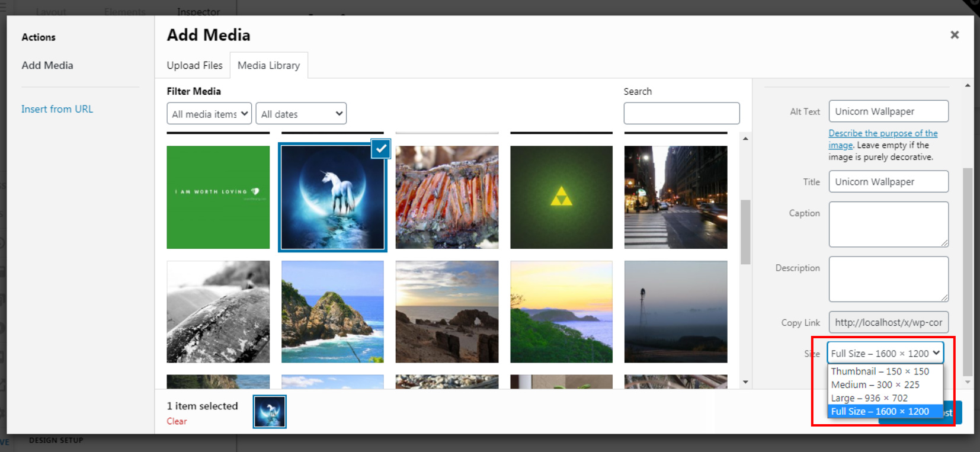
Task: Click the 'Copy Link' label
Action: tap(800, 323)
